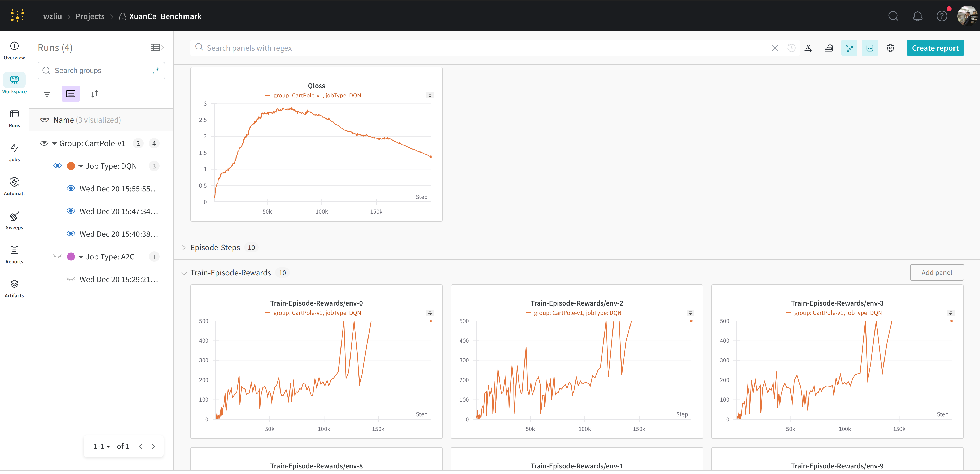Collapse the Train-Episode-Rewards section
Image resolution: width=980 pixels, height=474 pixels.
coord(184,273)
